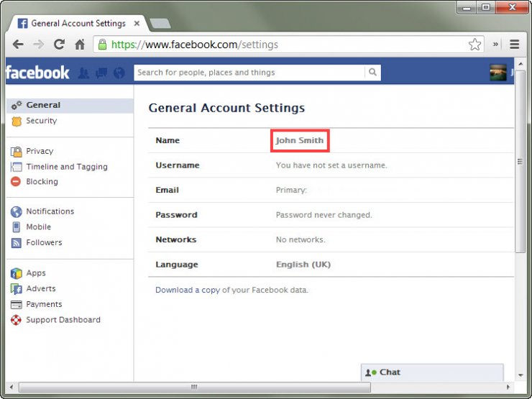Click the horizontal scrollbar thumb
Image resolution: width=532 pixels, height=399 pixels.
(x=194, y=387)
